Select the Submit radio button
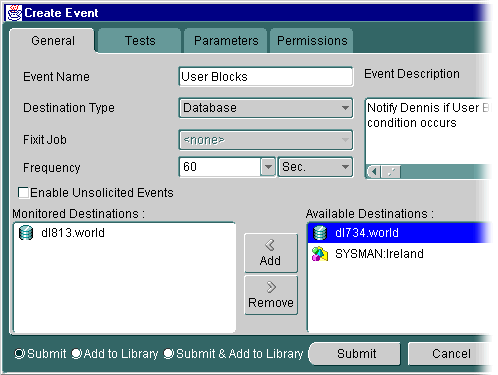Image resolution: width=498 pixels, height=375 pixels. pos(20,354)
